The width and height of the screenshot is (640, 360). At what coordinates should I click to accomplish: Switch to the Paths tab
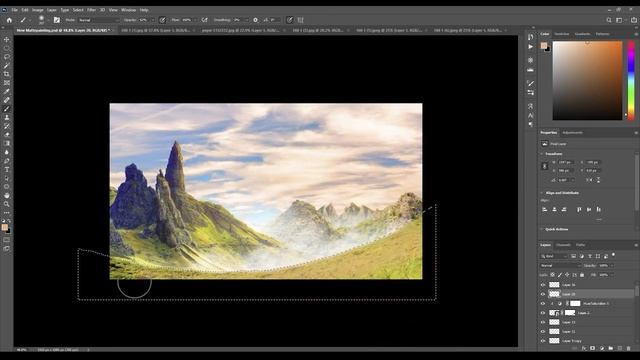pos(580,245)
